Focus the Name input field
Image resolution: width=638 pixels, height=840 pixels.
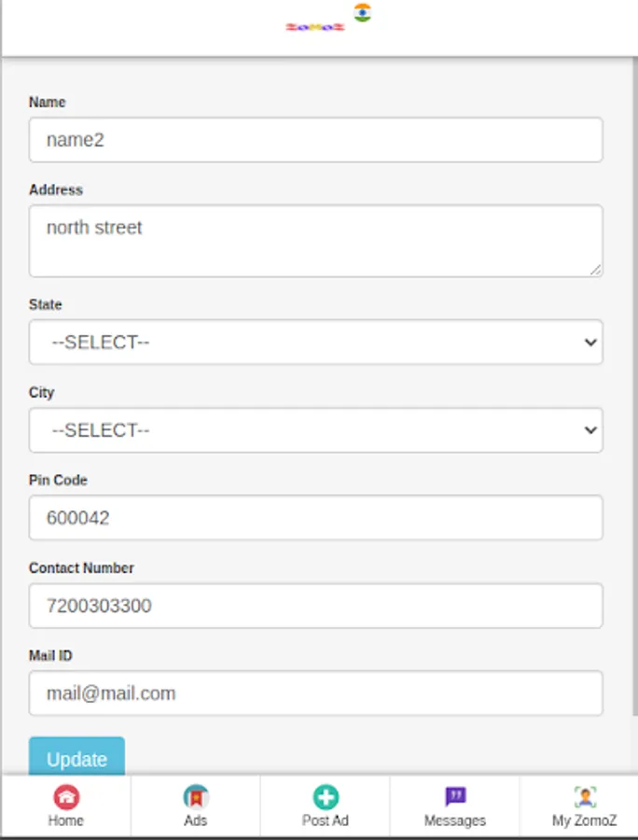pos(315,140)
